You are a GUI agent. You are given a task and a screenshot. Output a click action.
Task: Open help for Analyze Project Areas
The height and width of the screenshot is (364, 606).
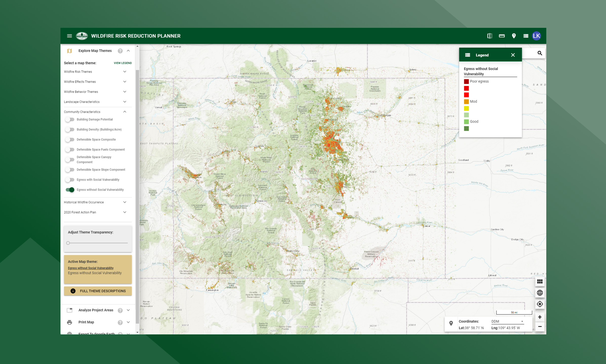click(120, 310)
